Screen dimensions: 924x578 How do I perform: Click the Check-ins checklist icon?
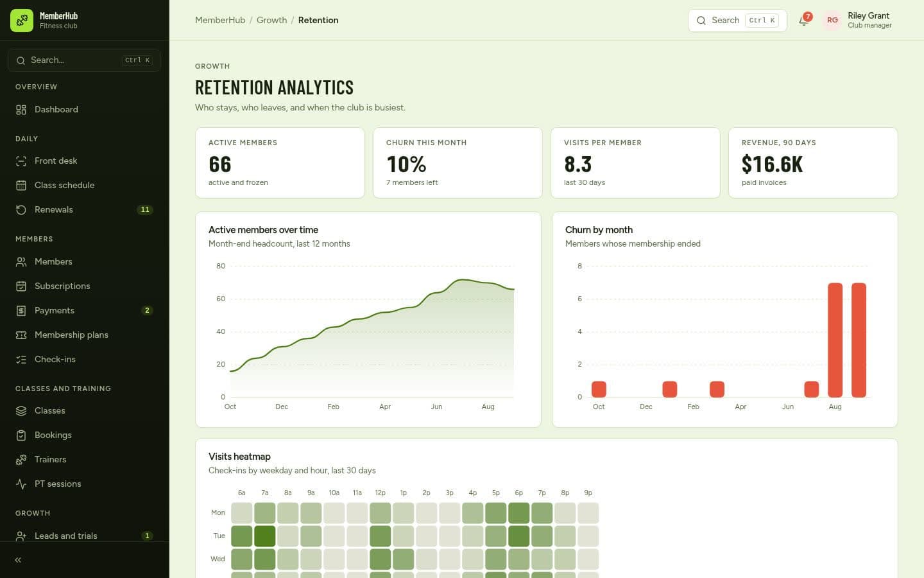tap(21, 360)
